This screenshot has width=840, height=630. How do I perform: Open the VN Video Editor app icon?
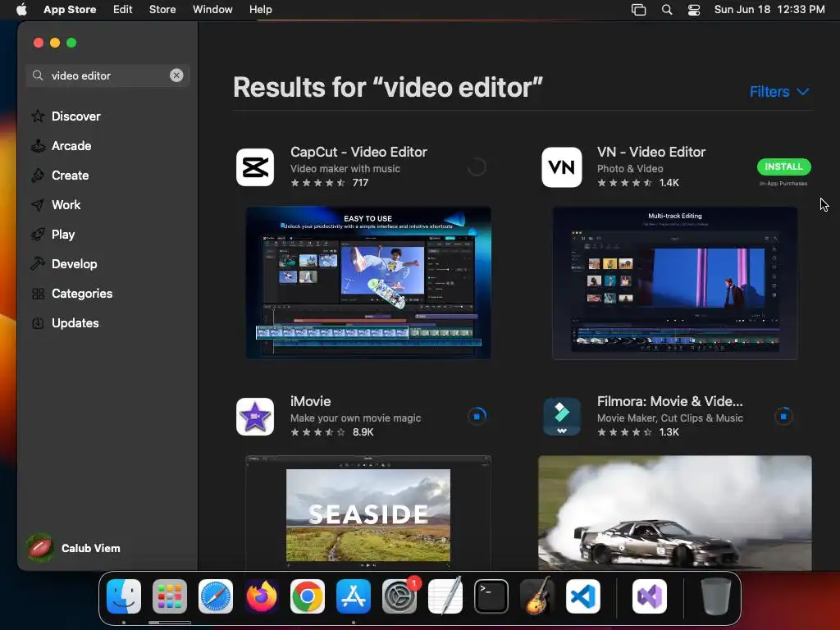(561, 167)
